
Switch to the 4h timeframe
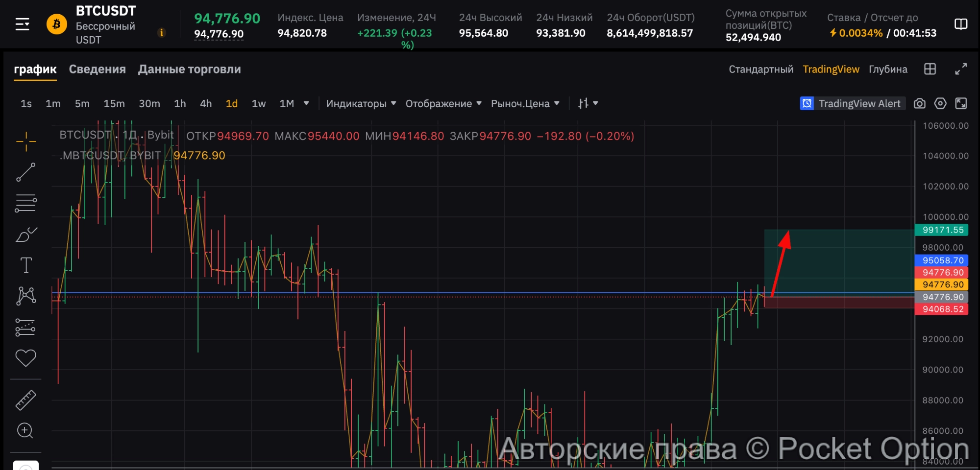pos(206,104)
